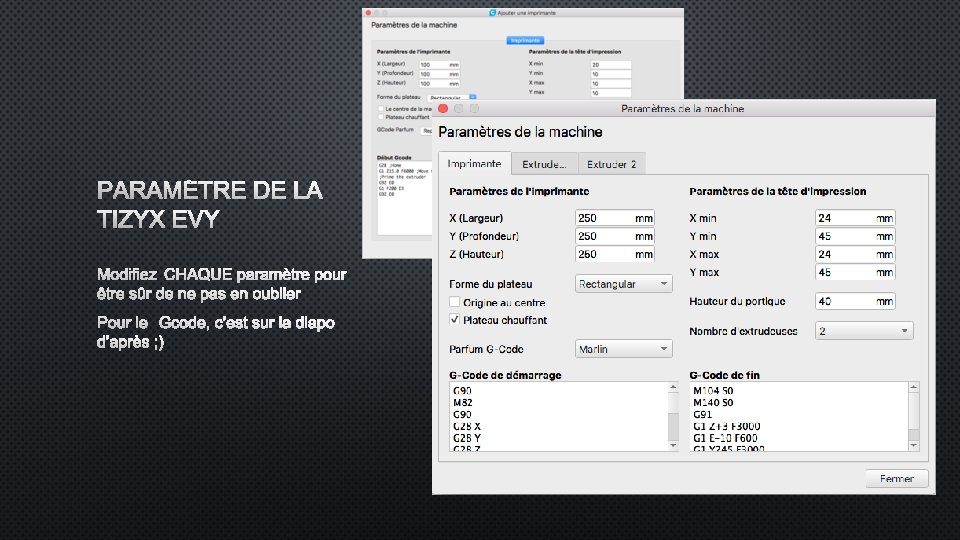The image size is (960, 540).
Task: Open the Forme du plateau Rectangular dropdown
Action: tap(623, 284)
